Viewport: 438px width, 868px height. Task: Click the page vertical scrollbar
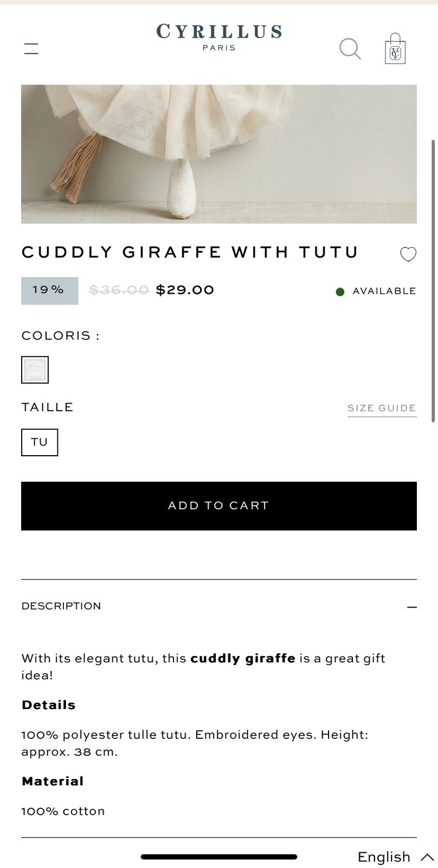tap(433, 280)
